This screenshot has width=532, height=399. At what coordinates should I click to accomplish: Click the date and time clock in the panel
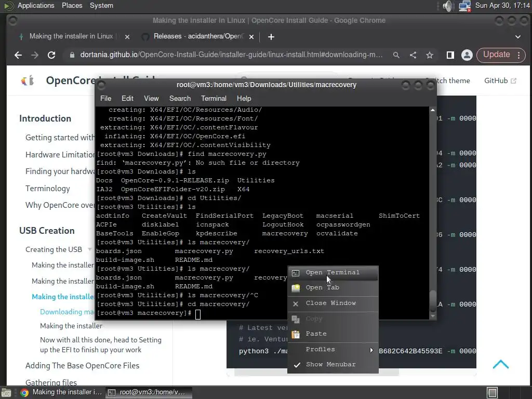(502, 6)
